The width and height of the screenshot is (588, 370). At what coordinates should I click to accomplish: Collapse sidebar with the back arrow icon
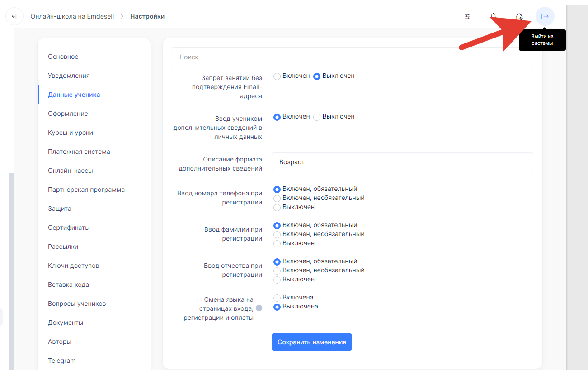click(x=14, y=16)
